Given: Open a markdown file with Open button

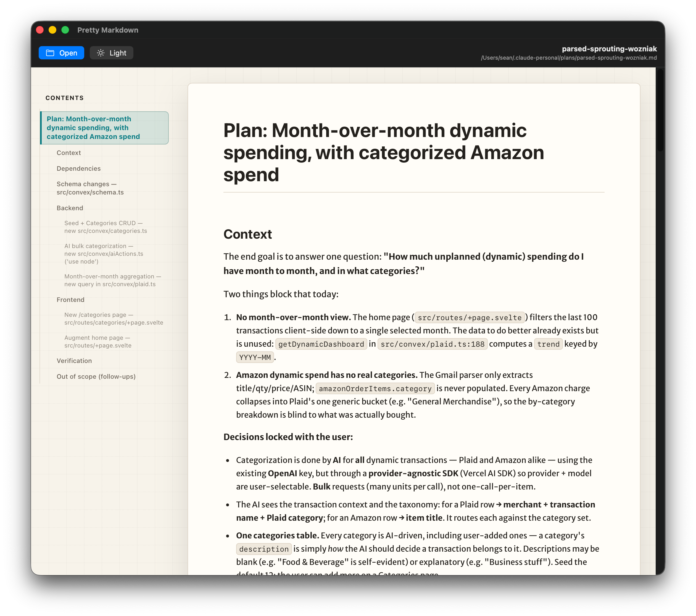Looking at the screenshot, I should (x=61, y=53).
